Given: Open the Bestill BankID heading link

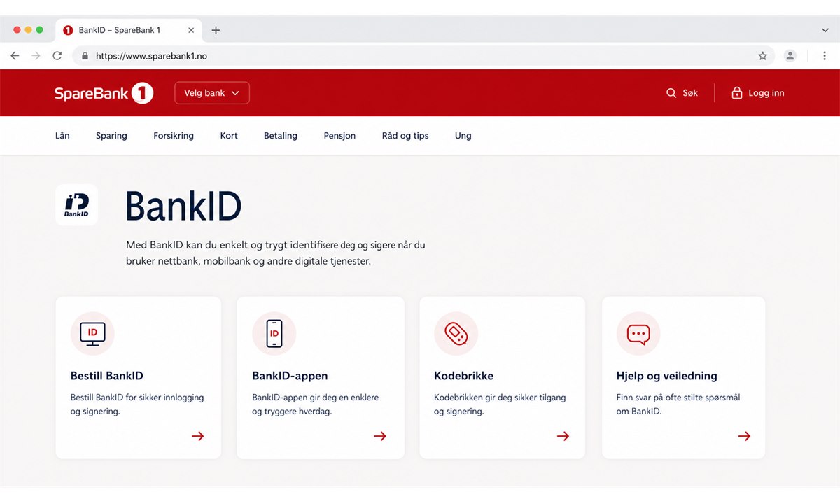Looking at the screenshot, I should [107, 376].
